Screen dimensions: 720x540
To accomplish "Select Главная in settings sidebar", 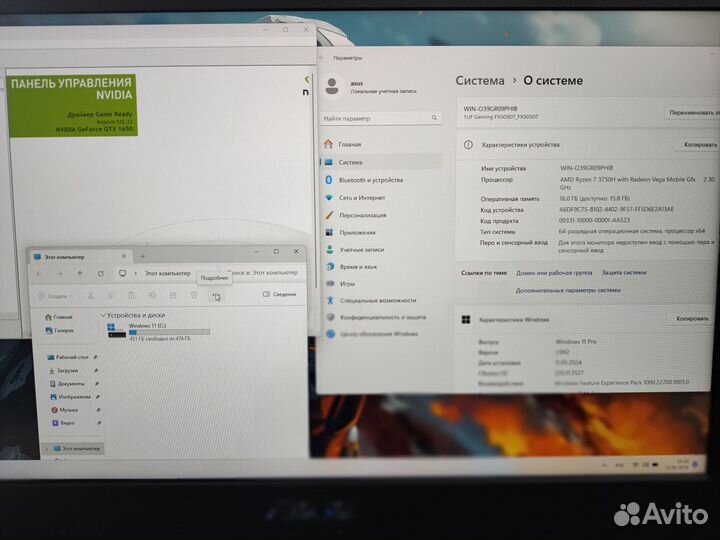I will click(349, 144).
